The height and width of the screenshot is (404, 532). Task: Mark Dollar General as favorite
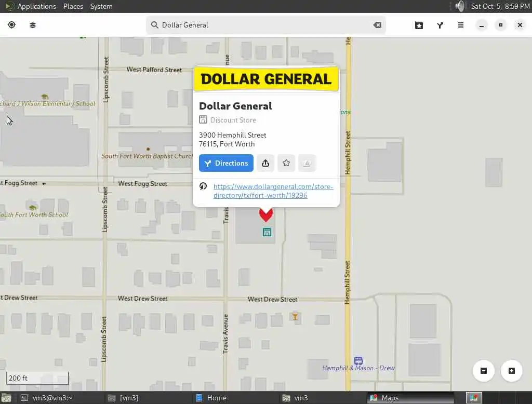pyautogui.click(x=286, y=163)
